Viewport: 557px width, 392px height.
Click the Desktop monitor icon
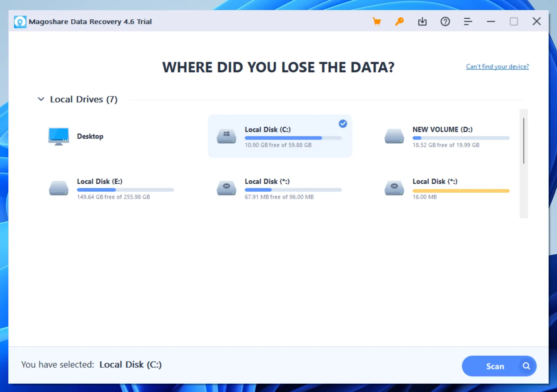pyautogui.click(x=59, y=136)
